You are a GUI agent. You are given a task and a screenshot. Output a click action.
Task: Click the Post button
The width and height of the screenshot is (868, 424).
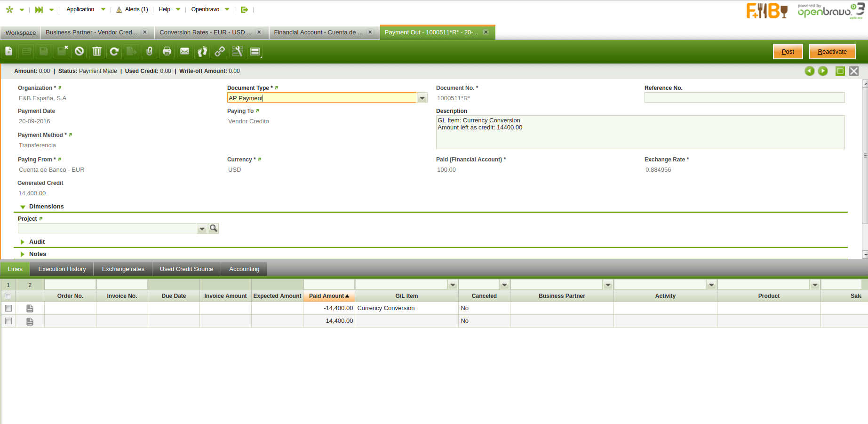(788, 52)
